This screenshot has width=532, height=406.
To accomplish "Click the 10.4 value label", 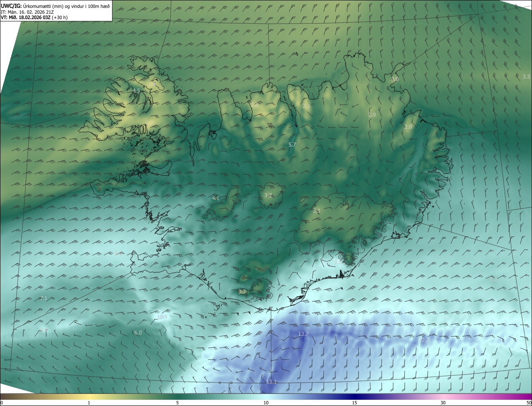I will click(x=162, y=317).
